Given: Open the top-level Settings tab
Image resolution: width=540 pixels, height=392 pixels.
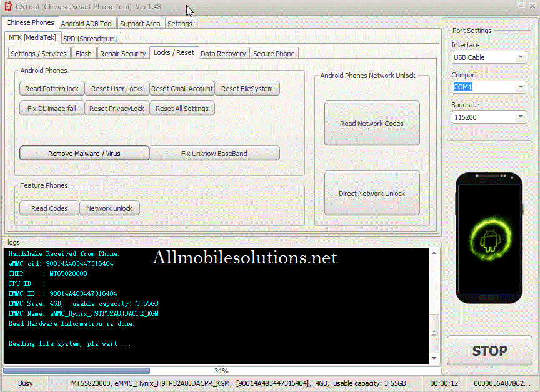Looking at the screenshot, I should (180, 24).
